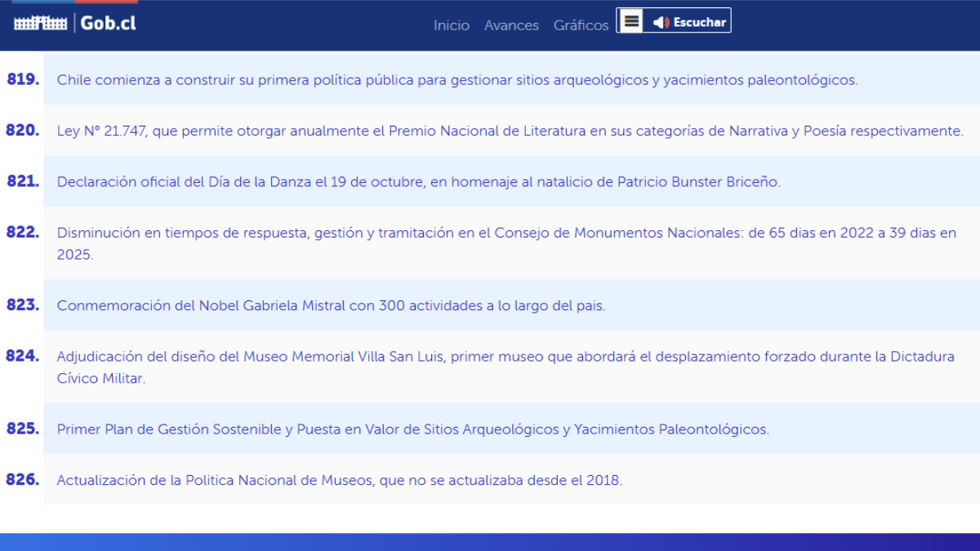Open item 819 about archaeological sites policy
980x551 pixels.
[457, 80]
